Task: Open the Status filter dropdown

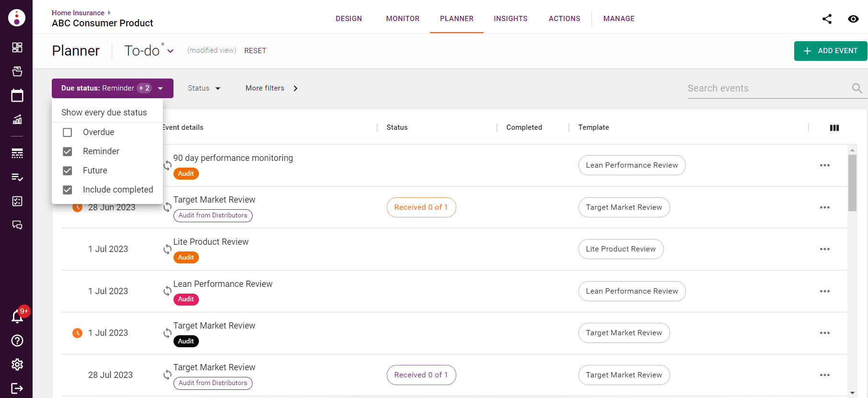Action: click(x=204, y=88)
